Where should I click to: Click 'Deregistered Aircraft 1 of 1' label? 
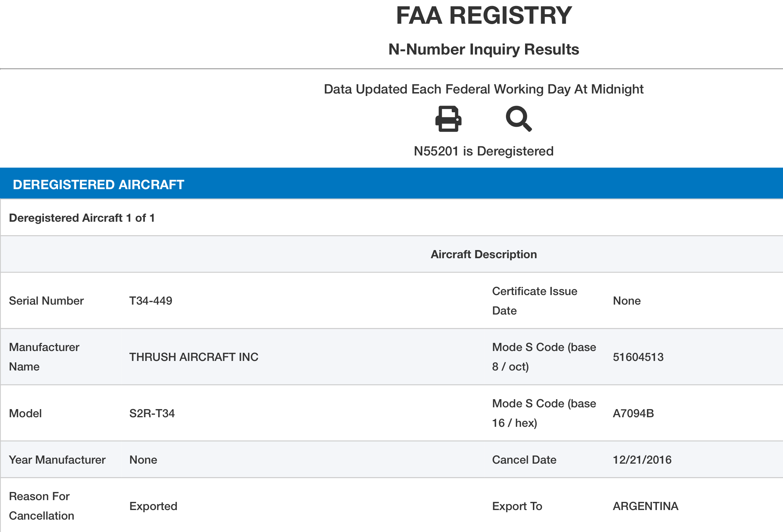point(82,218)
